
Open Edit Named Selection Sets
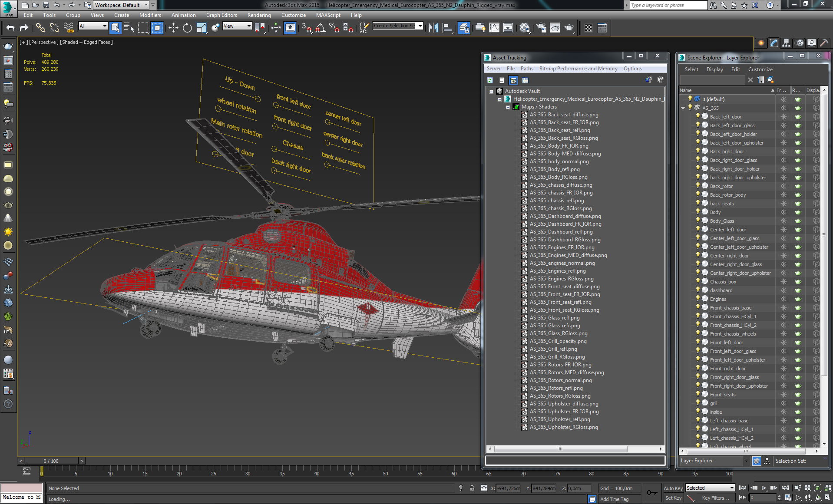tap(364, 28)
